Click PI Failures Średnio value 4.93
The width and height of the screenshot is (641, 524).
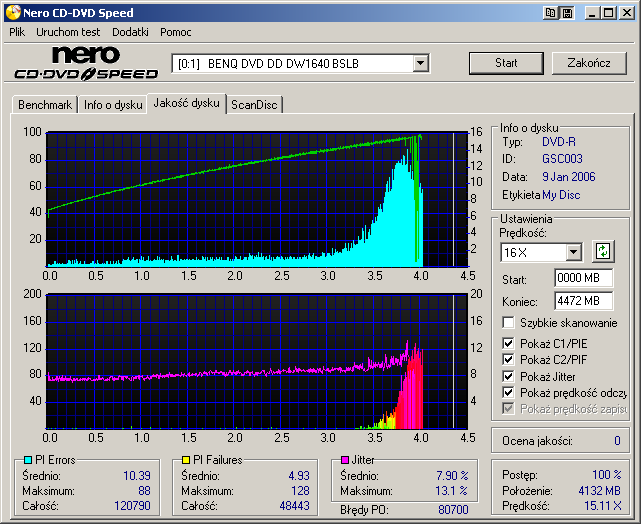[299, 476]
